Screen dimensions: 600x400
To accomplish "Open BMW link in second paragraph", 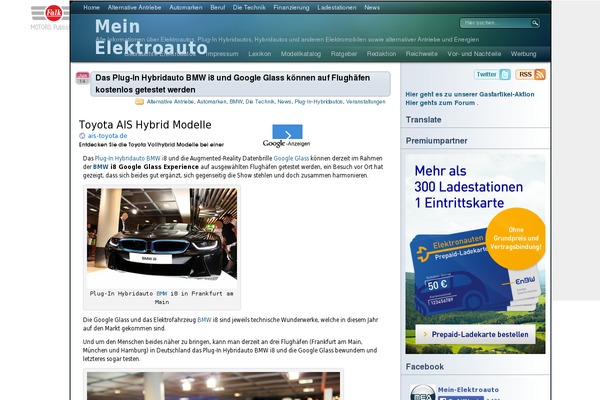I will click(204, 320).
